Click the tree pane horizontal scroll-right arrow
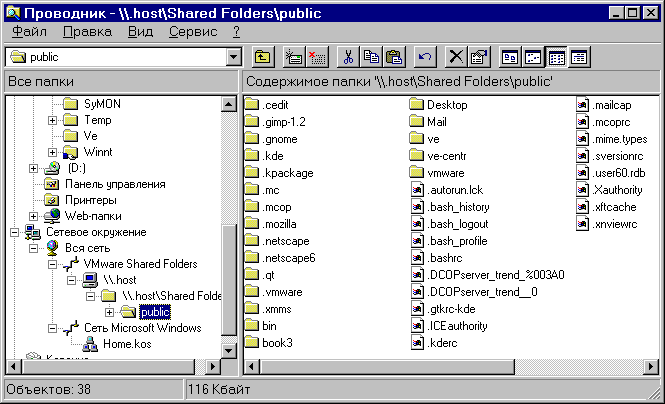The width and height of the screenshot is (665, 404). tap(213, 367)
